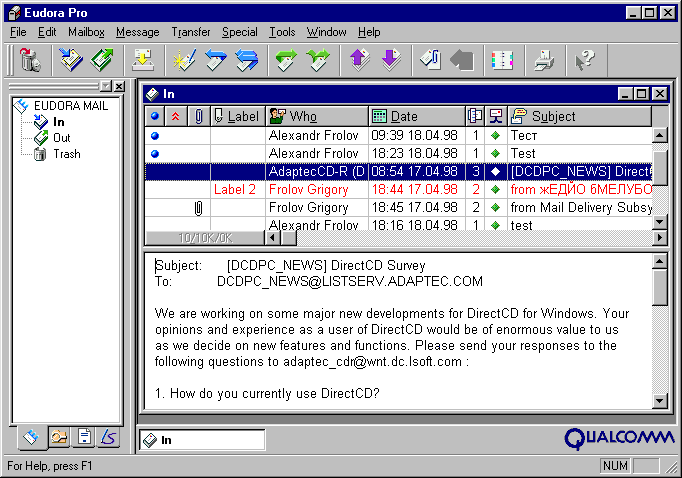The image size is (682, 478).
Task: Click the paperclip on 18:45 message row
Action: (x=198, y=208)
